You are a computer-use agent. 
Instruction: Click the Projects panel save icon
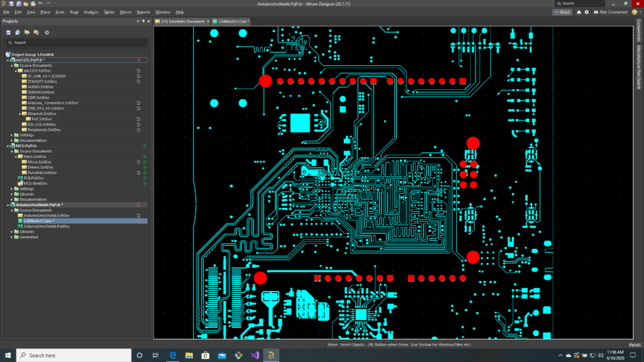pyautogui.click(x=8, y=32)
